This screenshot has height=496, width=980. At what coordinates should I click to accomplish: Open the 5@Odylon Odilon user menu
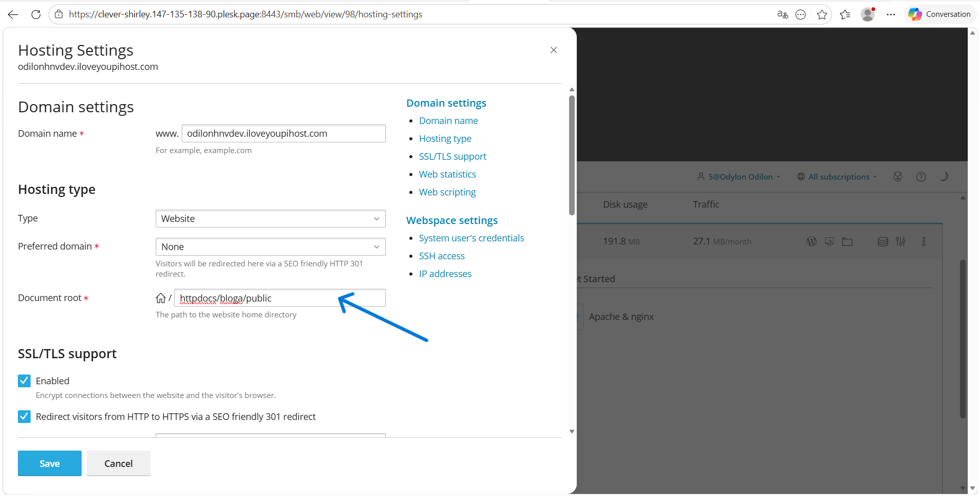[739, 177]
